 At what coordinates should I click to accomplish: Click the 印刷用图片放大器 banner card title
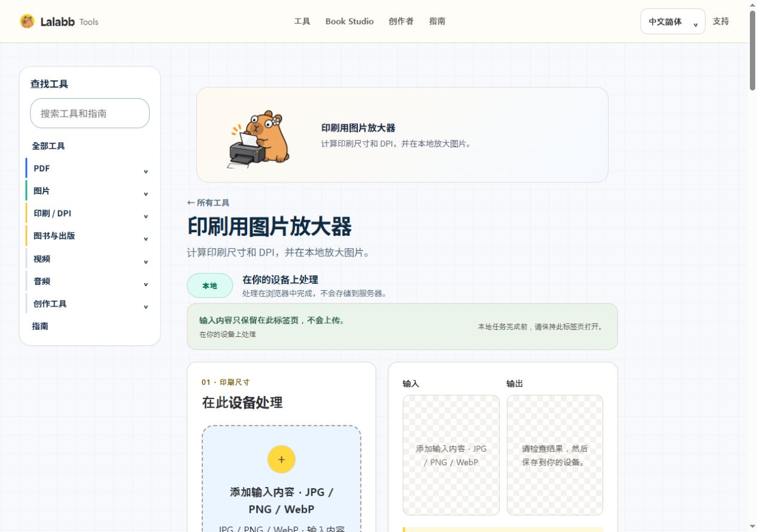point(358,128)
